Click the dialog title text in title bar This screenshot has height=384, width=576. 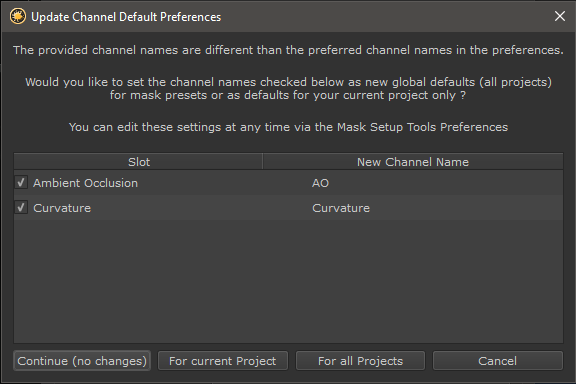pos(126,17)
